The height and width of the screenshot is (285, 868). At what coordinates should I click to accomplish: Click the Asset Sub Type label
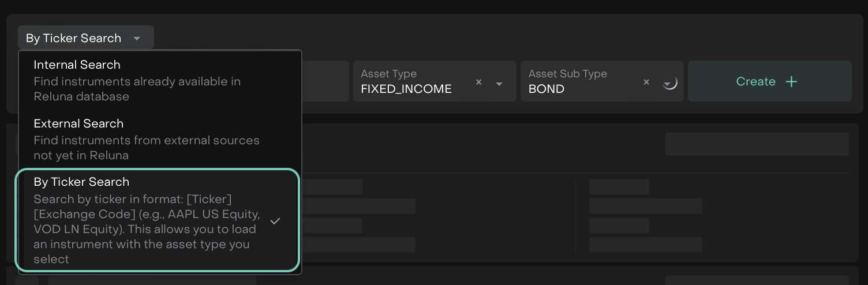567,74
